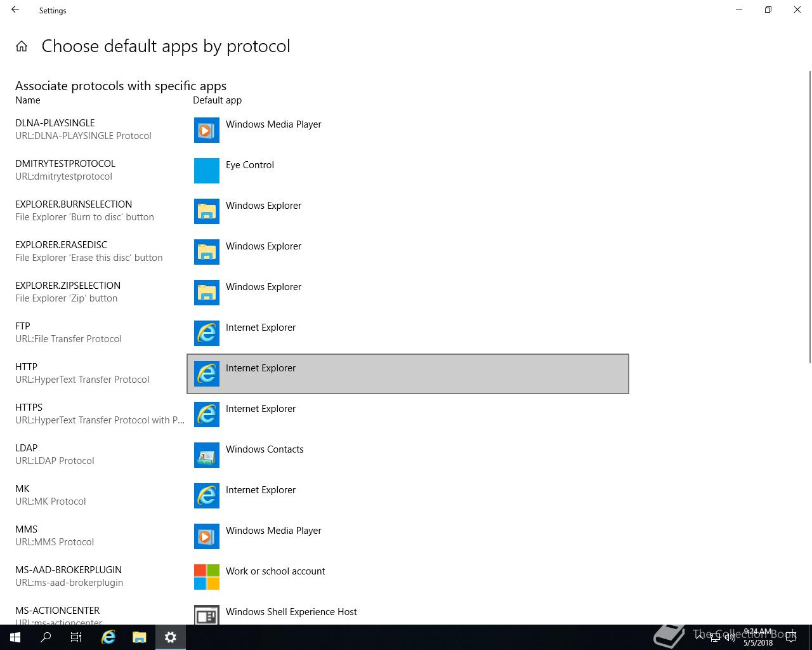Image resolution: width=812 pixels, height=650 pixels.
Task: Click the 'Windows Shell Experience Host' label
Action: (291, 612)
